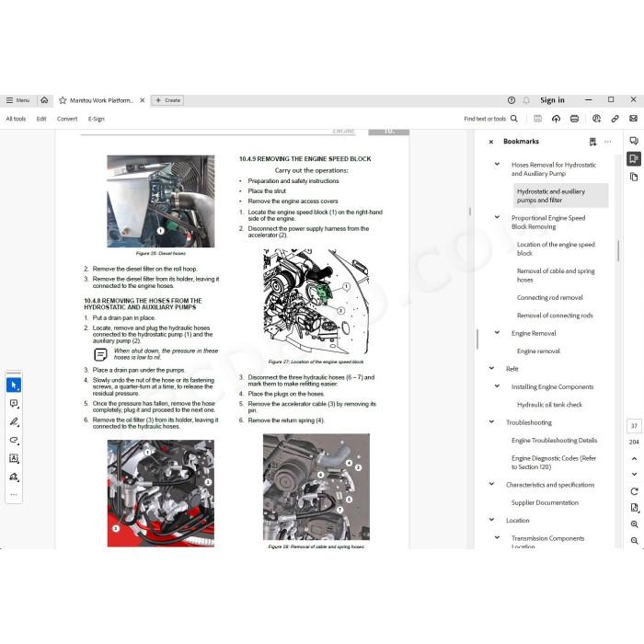644x644 pixels.
Task: Open the Bookmarks panel icon in right rail
Action: pos(634,158)
